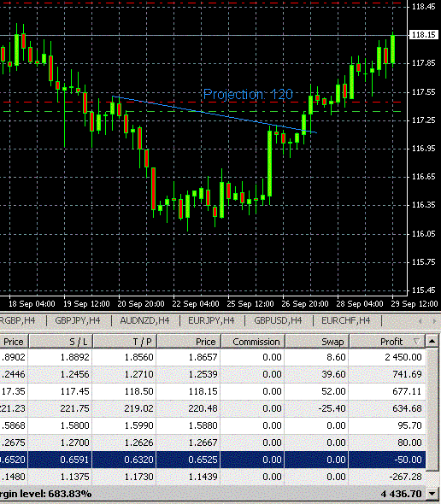Open the AUDNZD,H4 chart tab

pos(144,320)
